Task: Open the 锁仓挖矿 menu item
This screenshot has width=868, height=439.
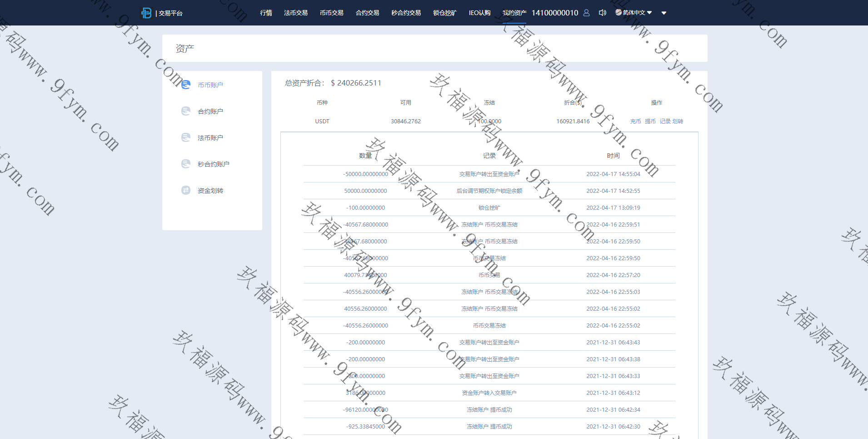Action: tap(444, 13)
